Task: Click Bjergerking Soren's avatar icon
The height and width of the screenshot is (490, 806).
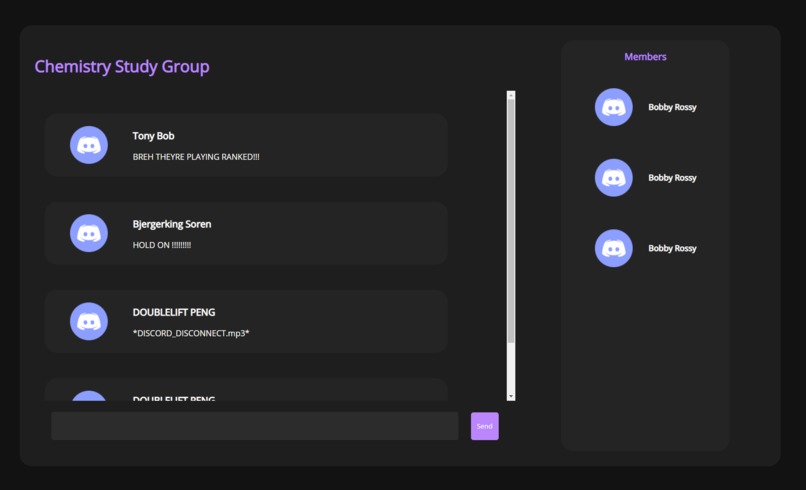Action: point(89,233)
